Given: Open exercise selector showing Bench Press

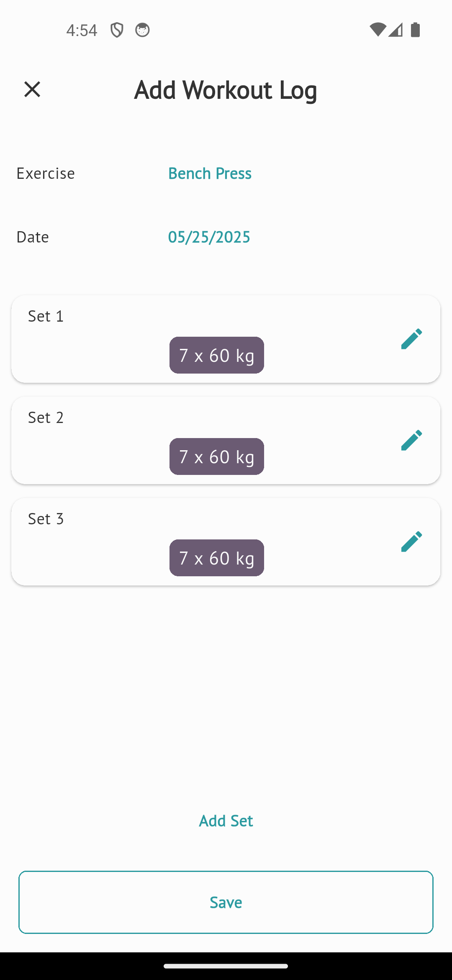Looking at the screenshot, I should pyautogui.click(x=210, y=173).
